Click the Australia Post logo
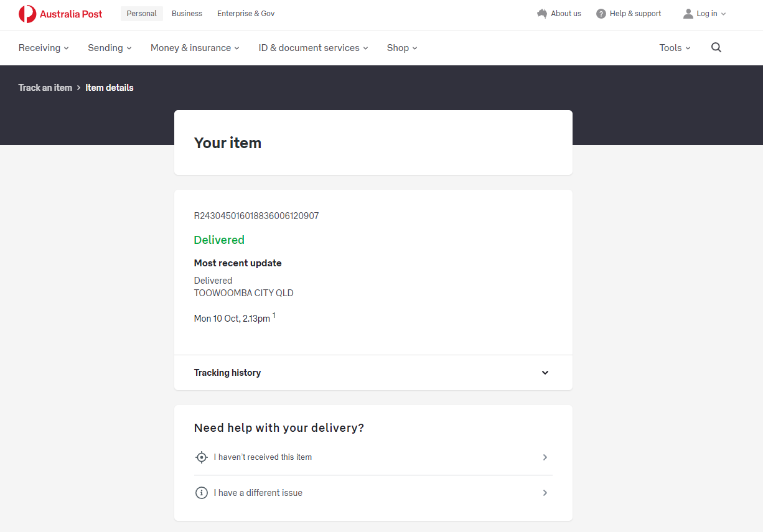The image size is (763, 532). [x=60, y=14]
